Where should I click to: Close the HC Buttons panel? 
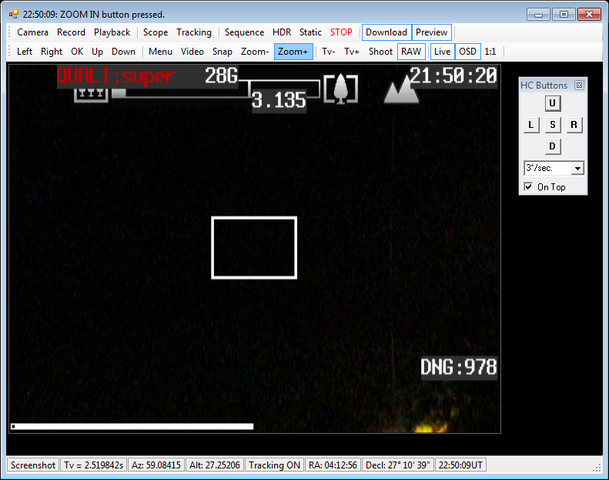(579, 85)
